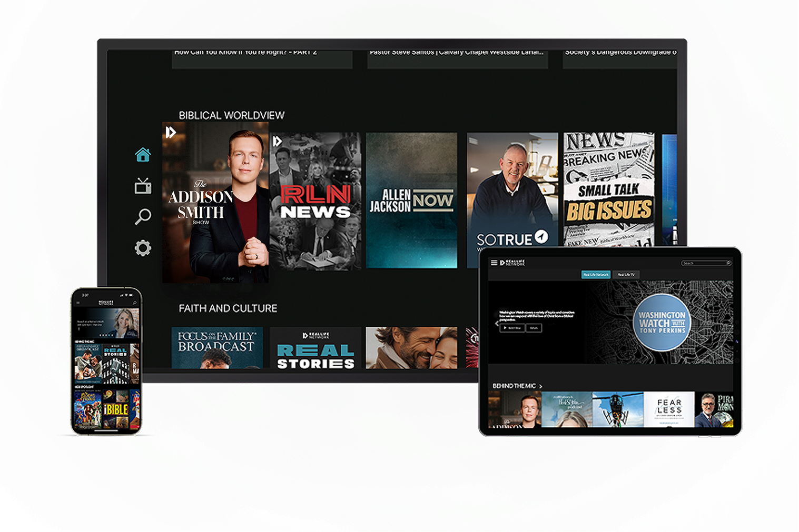Open the Home icon in TV sidebar

pyautogui.click(x=143, y=155)
